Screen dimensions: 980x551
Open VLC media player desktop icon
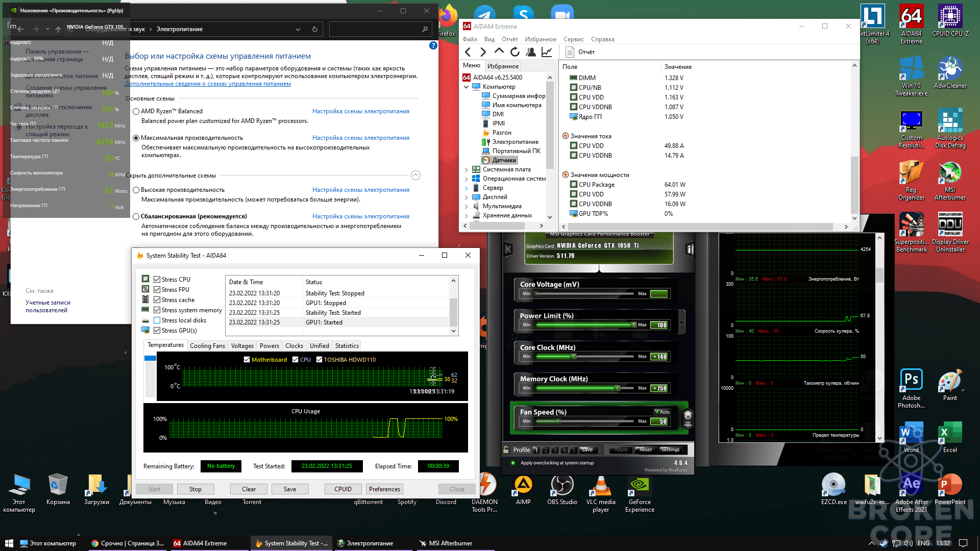pos(601,493)
